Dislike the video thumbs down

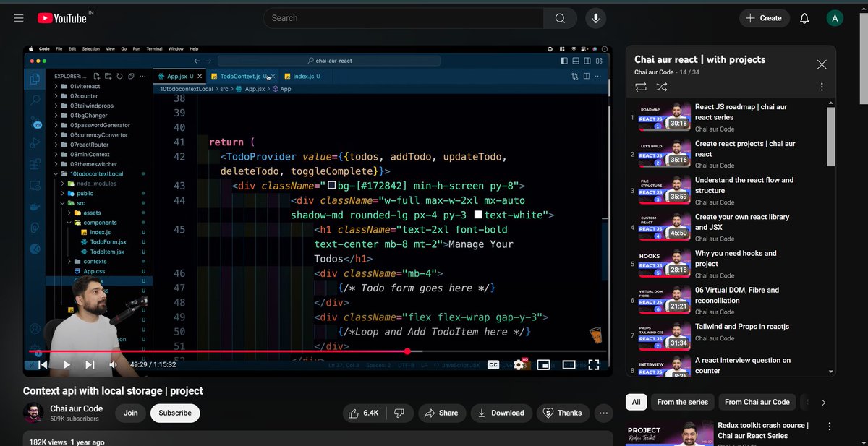[398, 413]
